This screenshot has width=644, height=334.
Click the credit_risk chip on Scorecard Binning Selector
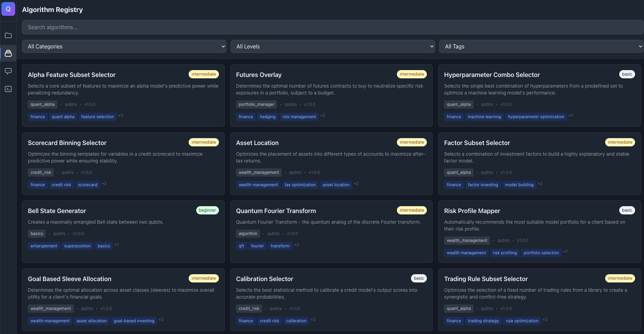tap(41, 172)
